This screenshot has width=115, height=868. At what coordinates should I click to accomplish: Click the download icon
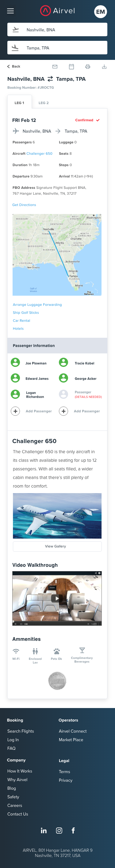point(104,67)
